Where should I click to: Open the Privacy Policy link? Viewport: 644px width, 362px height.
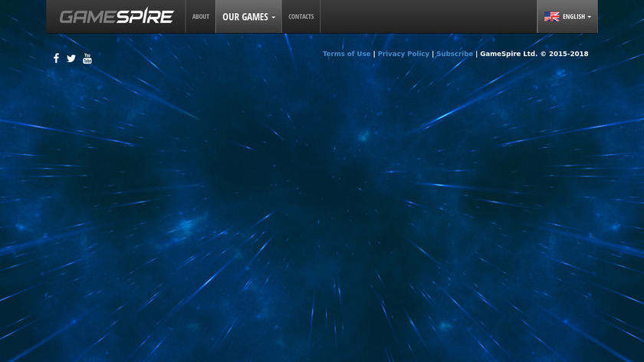pos(403,54)
